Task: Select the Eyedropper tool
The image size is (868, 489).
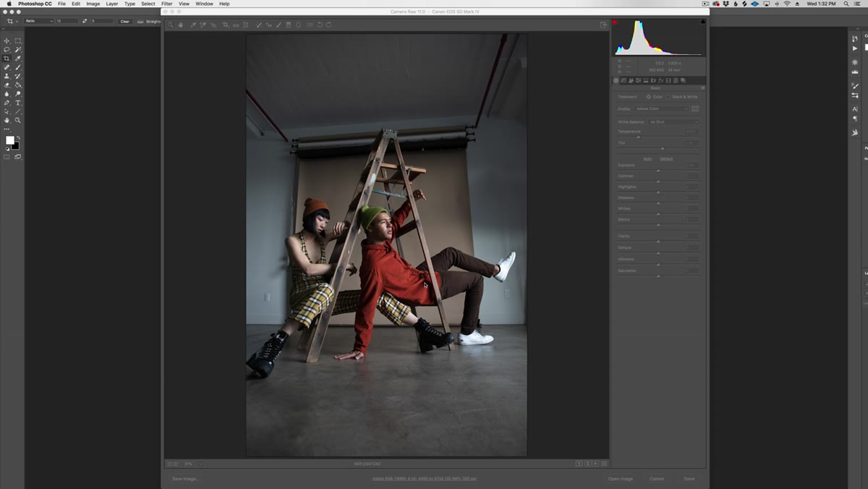Action: [18, 59]
